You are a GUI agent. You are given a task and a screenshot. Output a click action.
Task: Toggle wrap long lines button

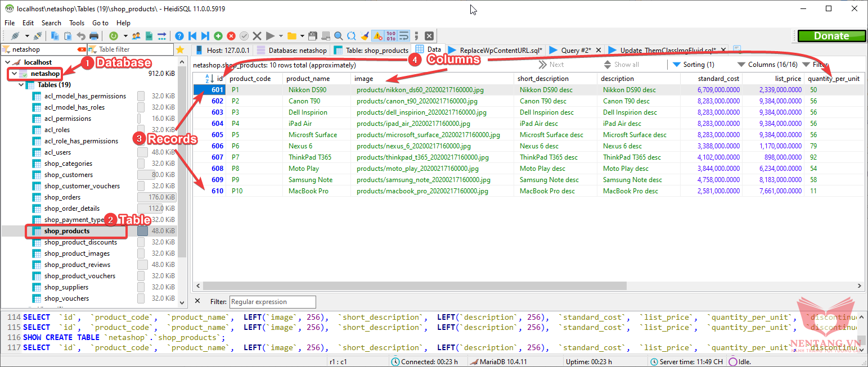pos(403,36)
